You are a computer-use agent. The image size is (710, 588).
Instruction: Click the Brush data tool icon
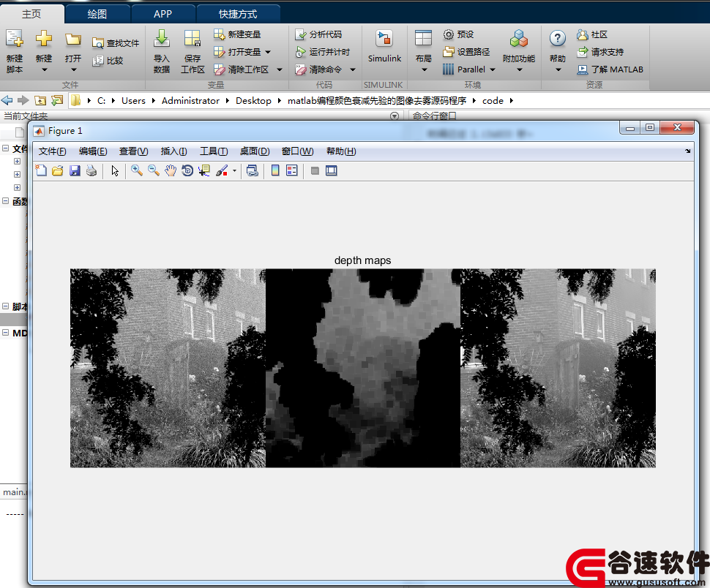(222, 170)
